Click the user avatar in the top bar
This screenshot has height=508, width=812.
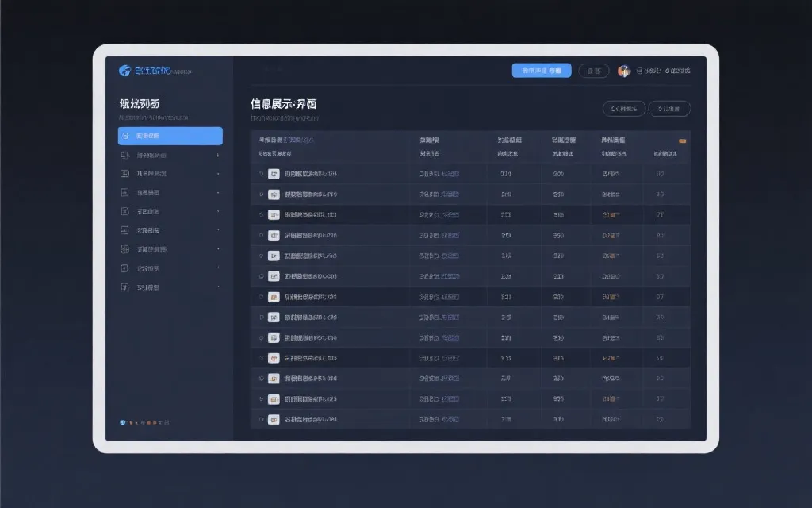pos(624,71)
